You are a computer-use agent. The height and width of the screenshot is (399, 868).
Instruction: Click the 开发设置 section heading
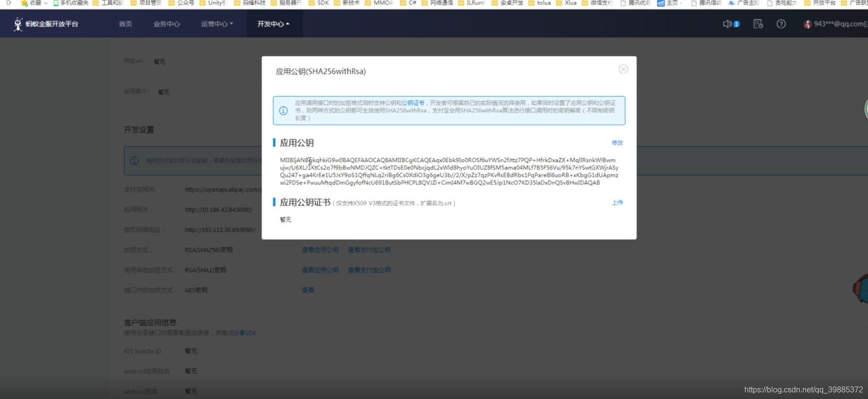pyautogui.click(x=139, y=129)
